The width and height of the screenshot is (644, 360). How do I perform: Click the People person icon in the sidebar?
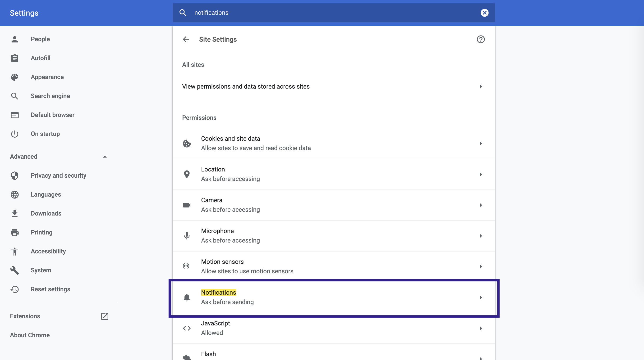click(x=14, y=39)
